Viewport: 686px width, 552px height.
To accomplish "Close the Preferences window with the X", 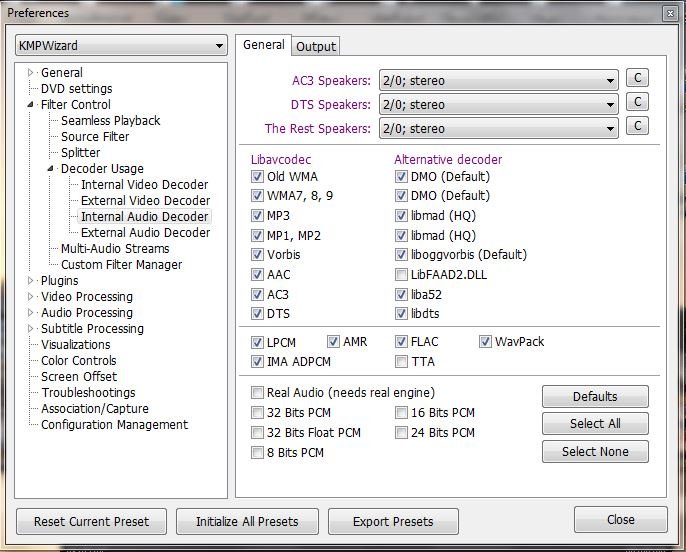I will 668,13.
